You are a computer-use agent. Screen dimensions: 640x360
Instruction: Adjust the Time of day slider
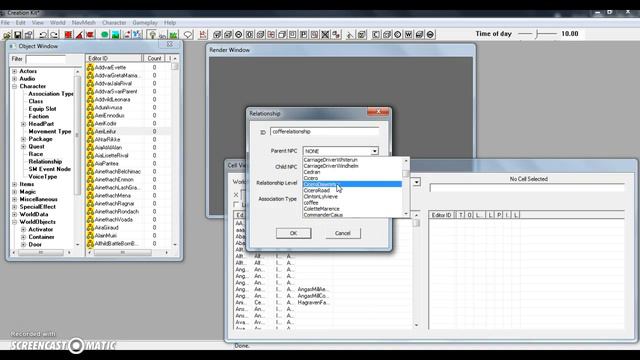(x=538, y=34)
